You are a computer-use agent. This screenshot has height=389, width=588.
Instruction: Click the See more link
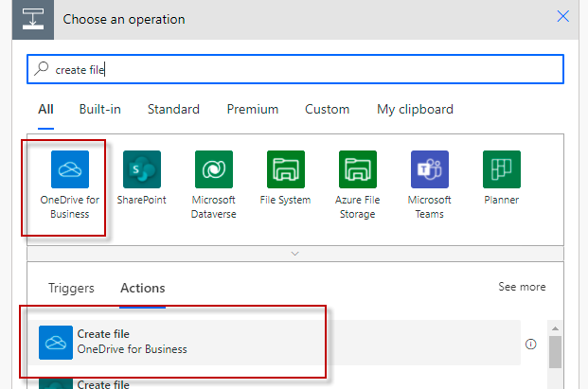[522, 287]
